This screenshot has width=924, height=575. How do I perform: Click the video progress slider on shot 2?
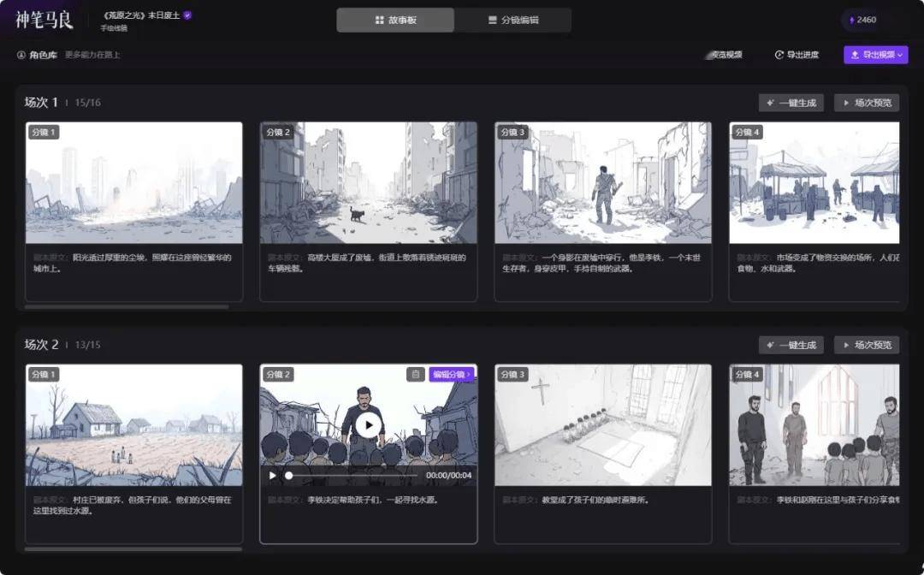352,476
